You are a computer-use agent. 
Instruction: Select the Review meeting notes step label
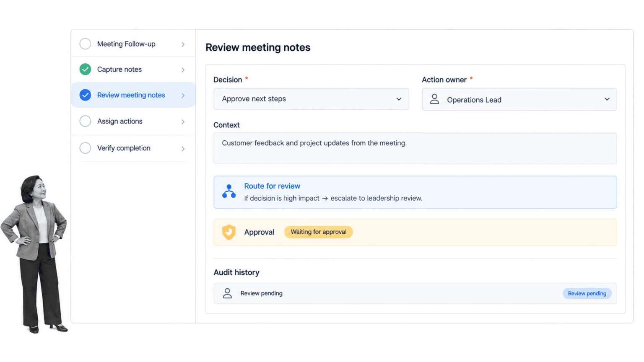(x=131, y=95)
